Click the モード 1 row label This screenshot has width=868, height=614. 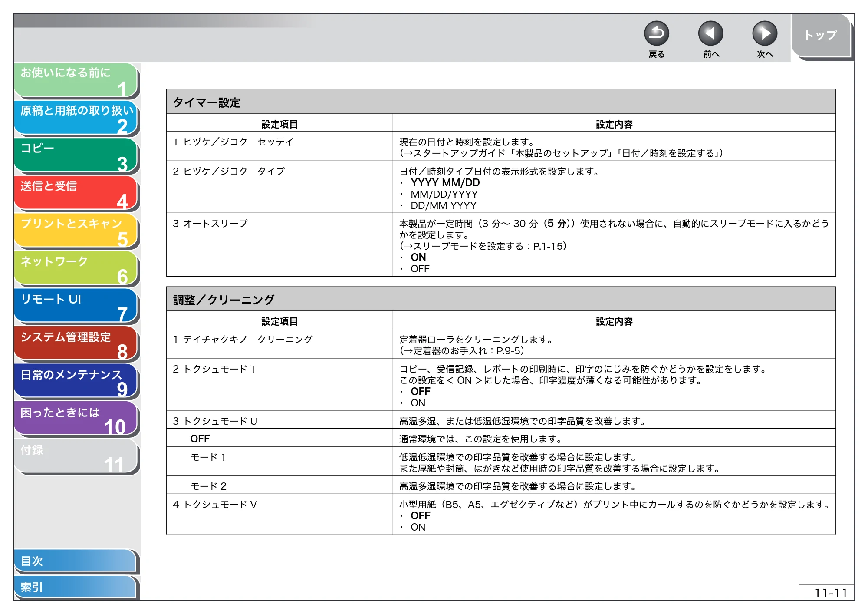tap(208, 457)
